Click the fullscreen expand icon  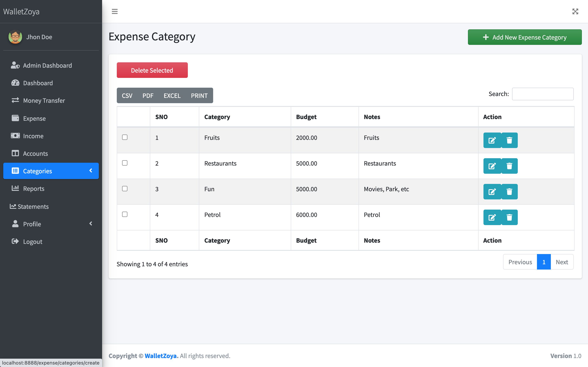click(x=575, y=11)
